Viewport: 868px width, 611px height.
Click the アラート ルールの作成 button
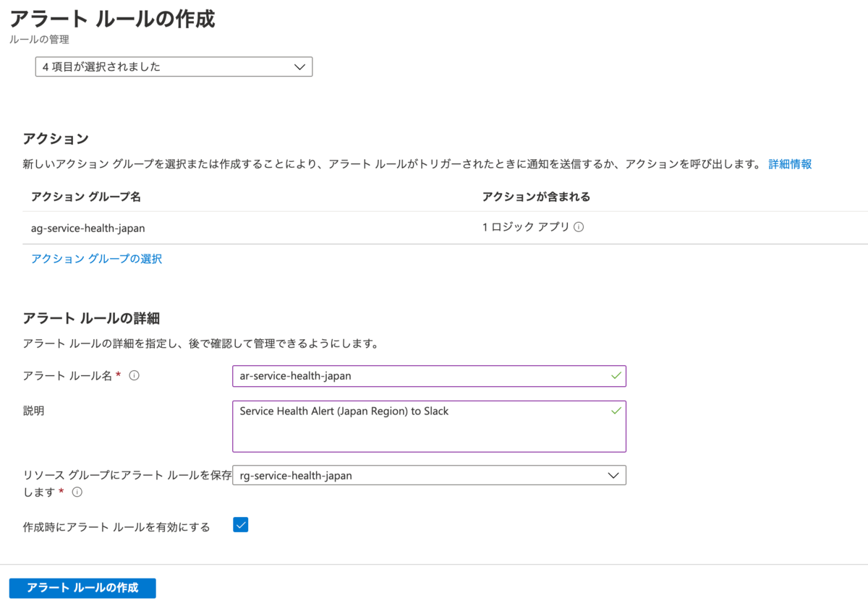pyautogui.click(x=82, y=588)
